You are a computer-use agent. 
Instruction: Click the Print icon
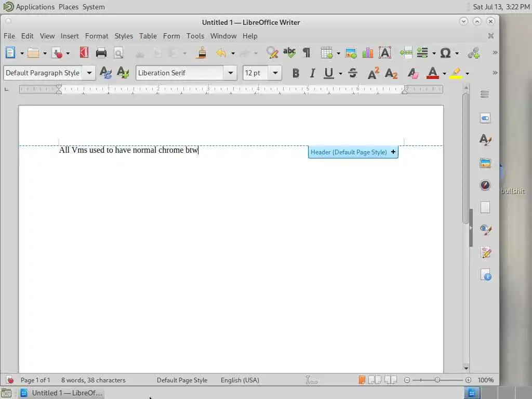pyautogui.click(x=101, y=53)
